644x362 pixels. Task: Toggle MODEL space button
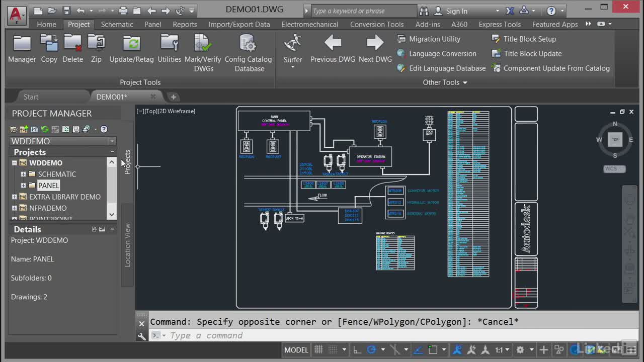coord(296,349)
